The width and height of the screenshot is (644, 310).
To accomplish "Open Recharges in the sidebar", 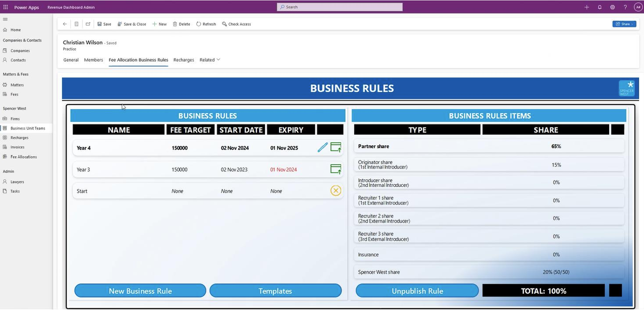I will tap(19, 137).
